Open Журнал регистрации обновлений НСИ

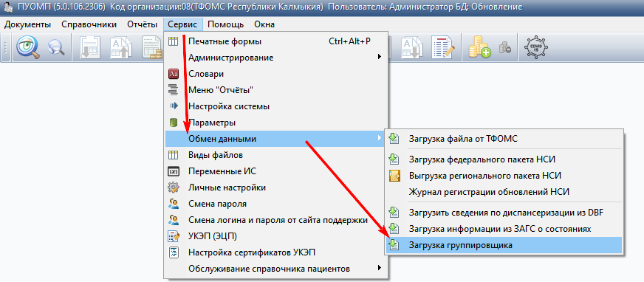(x=504, y=192)
